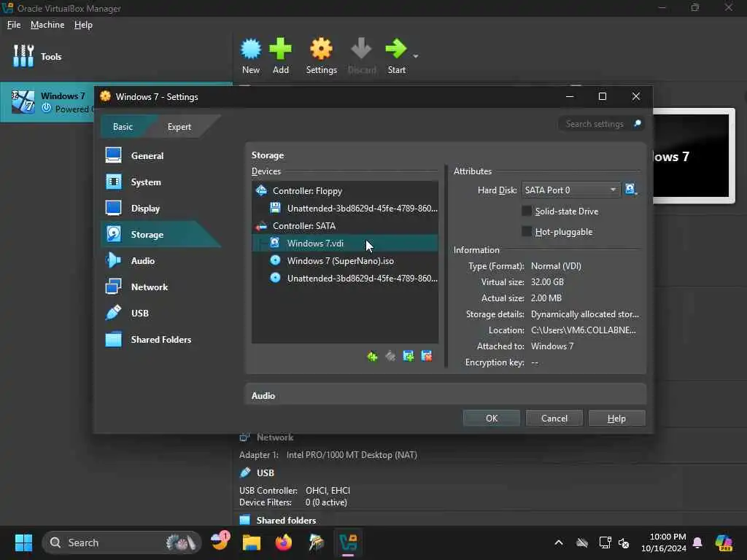Select Windows 7.vdi disk entry
This screenshot has height=560, width=747.
345,244
